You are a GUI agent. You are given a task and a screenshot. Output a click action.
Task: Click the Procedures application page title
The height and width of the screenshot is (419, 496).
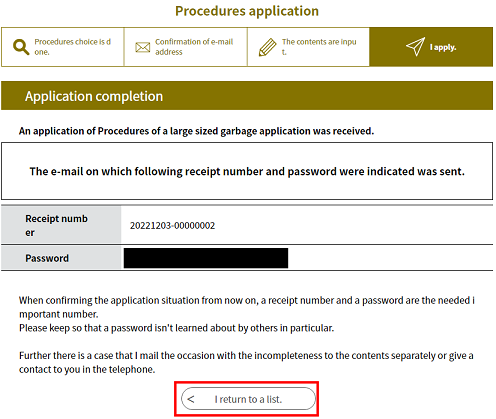click(x=247, y=11)
